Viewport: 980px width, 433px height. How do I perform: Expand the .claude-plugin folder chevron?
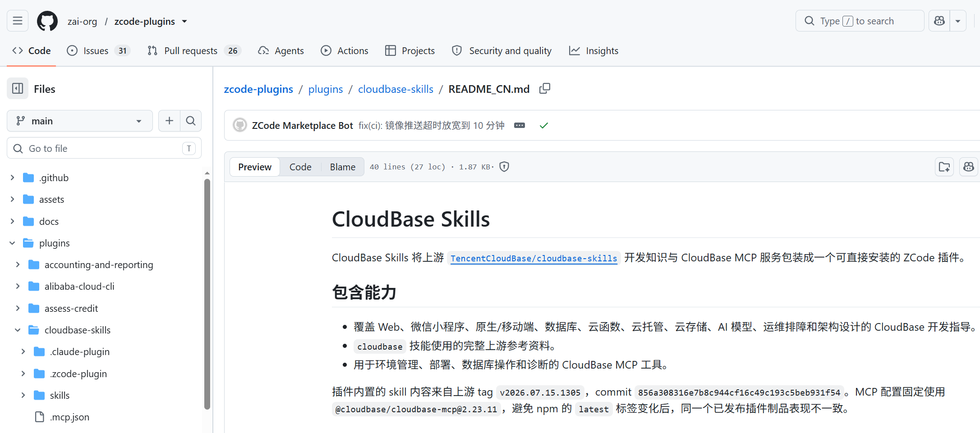pos(23,351)
